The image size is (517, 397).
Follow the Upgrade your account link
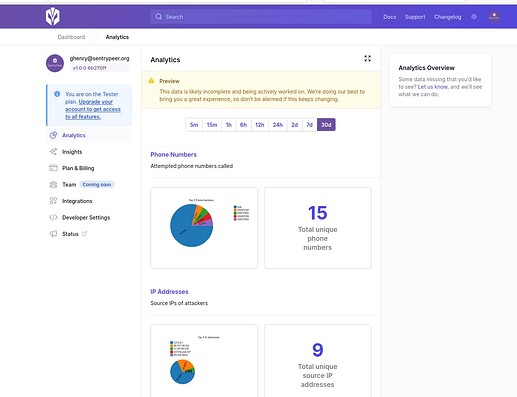(93, 109)
